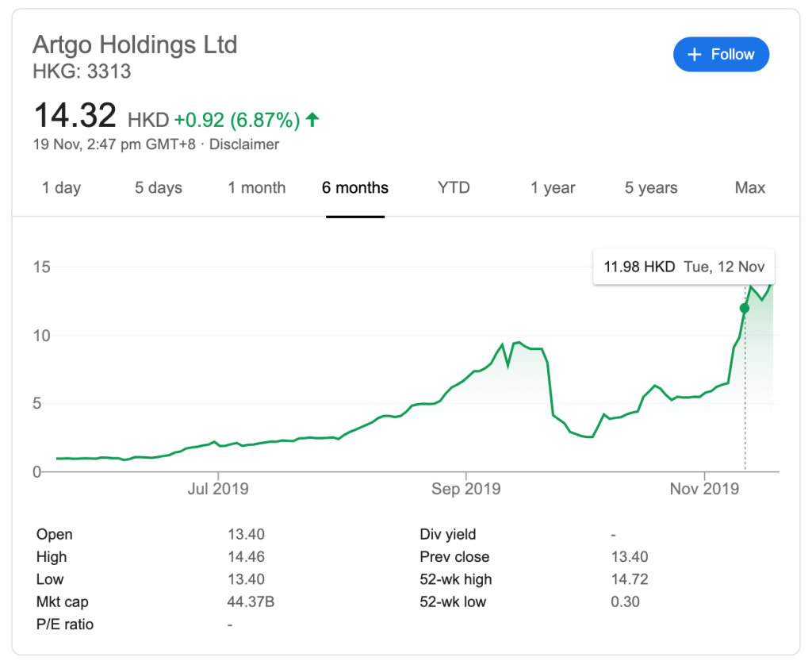Viewport: 812px width, 665px height.
Task: Click the plus icon on Follow button
Action: click(695, 55)
